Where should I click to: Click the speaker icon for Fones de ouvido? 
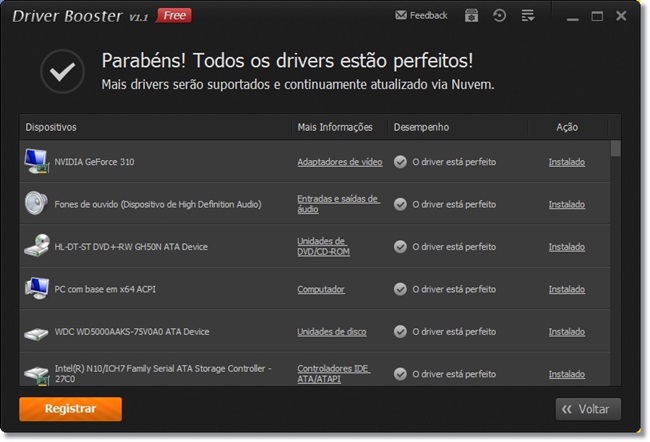click(36, 204)
